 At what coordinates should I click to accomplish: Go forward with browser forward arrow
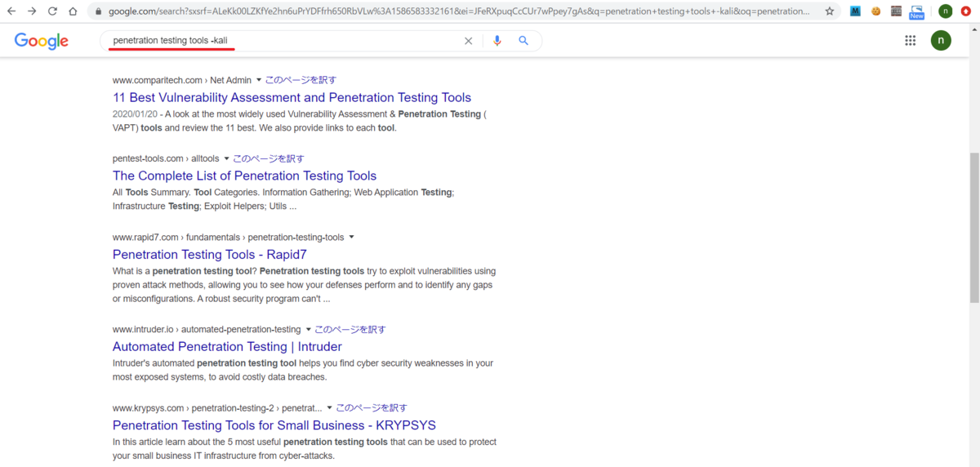pyautogui.click(x=32, y=11)
